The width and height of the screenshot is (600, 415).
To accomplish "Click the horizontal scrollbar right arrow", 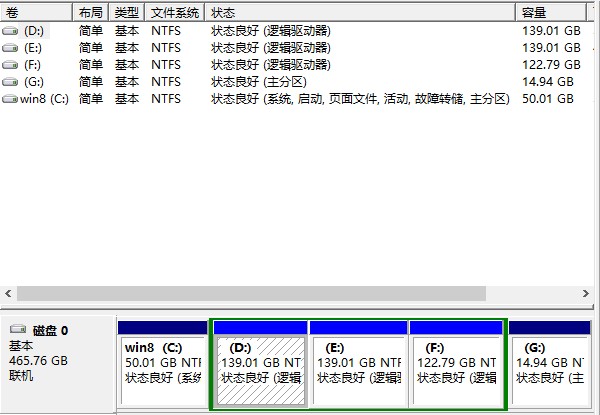I will coord(586,293).
